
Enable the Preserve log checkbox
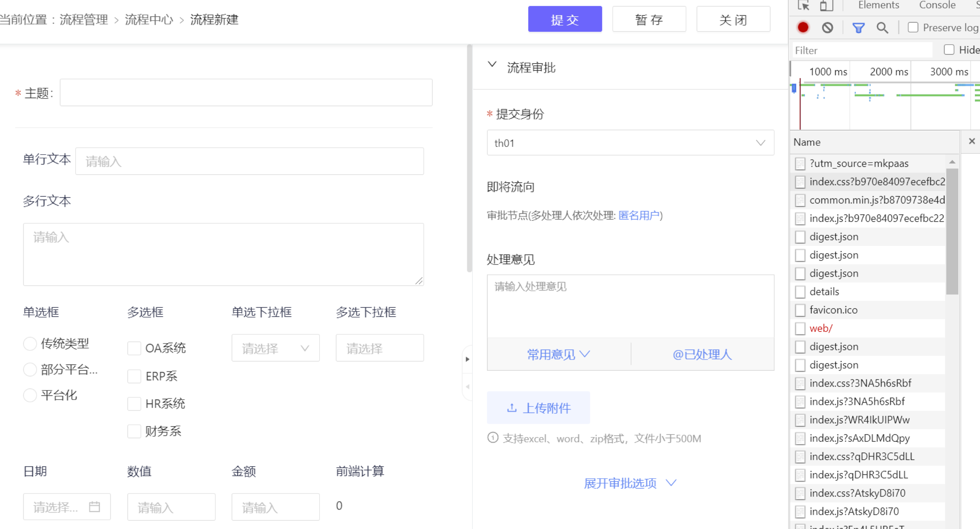point(913,27)
